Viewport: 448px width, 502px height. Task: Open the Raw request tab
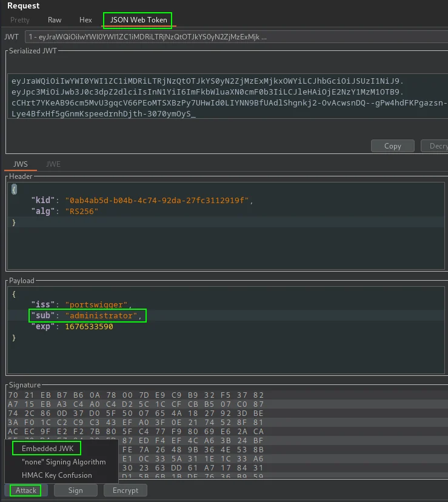tap(55, 20)
